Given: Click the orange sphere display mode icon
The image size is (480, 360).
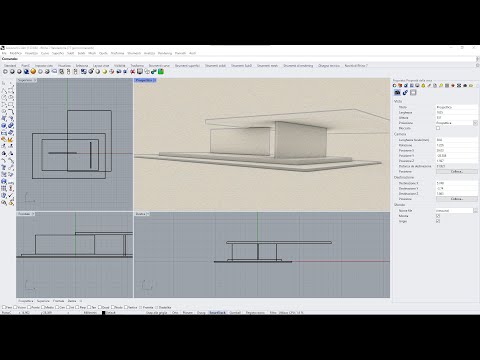Looking at the screenshot, I should click(33, 71).
